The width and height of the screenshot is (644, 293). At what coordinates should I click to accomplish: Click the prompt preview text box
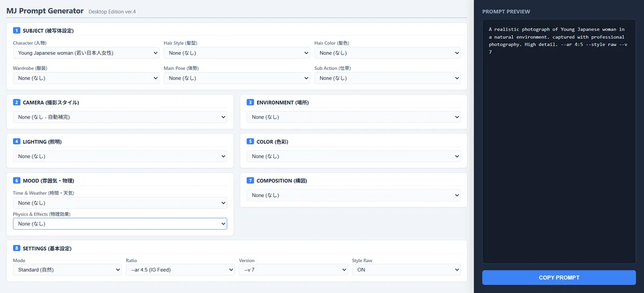point(559,141)
